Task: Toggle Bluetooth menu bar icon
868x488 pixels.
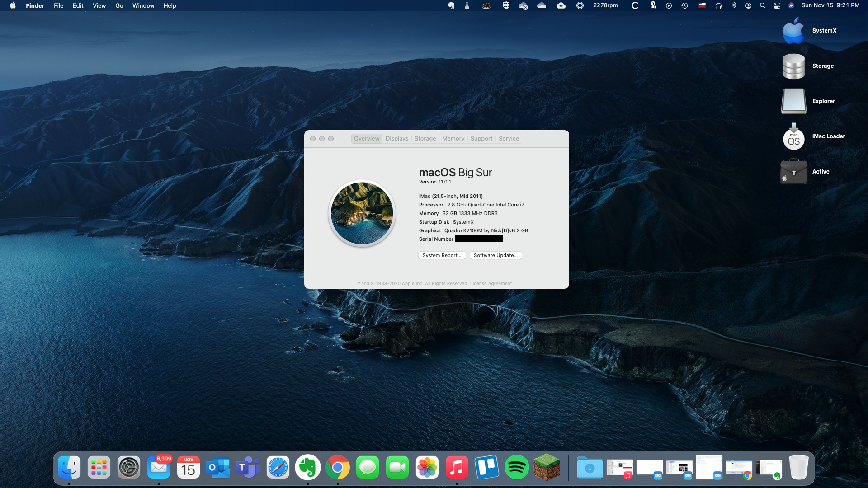Action: tap(734, 5)
